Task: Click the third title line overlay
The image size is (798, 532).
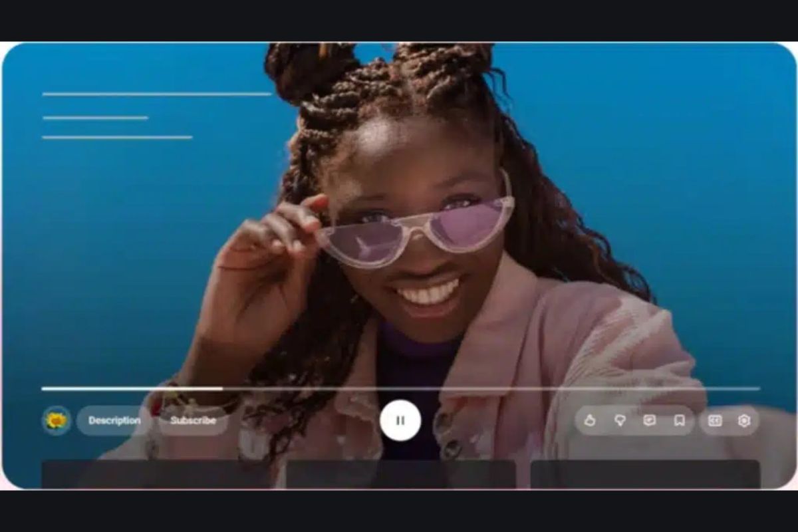Action: pyautogui.click(x=117, y=137)
